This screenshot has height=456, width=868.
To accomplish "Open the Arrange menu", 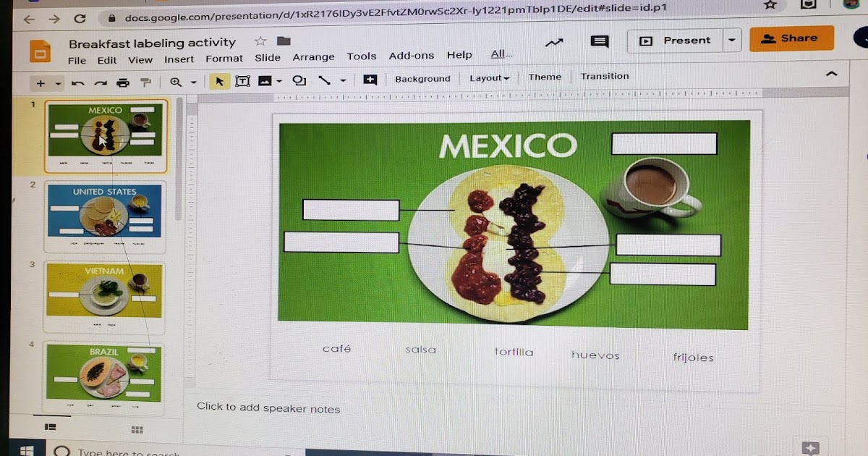I will (x=313, y=56).
